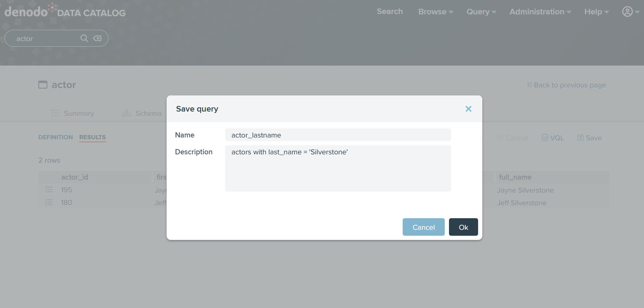This screenshot has width=644, height=308.
Task: Click the actor view icon beside the title
Action: pos(43,85)
